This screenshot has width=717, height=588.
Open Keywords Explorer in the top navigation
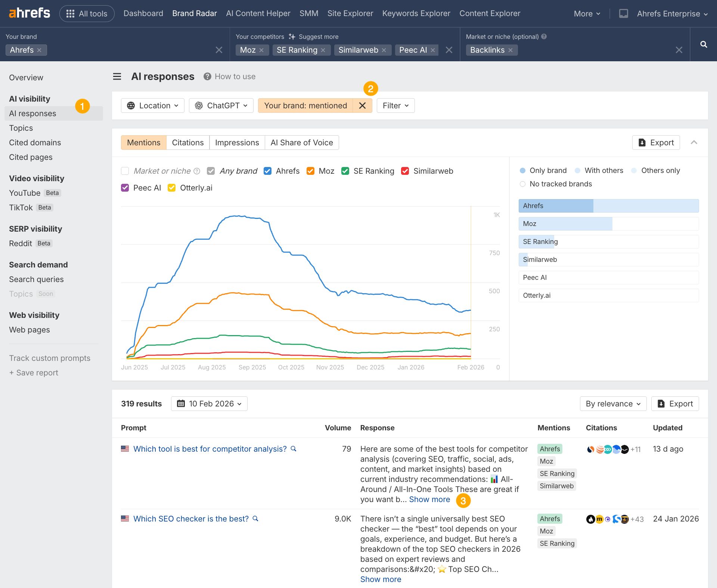416,13
